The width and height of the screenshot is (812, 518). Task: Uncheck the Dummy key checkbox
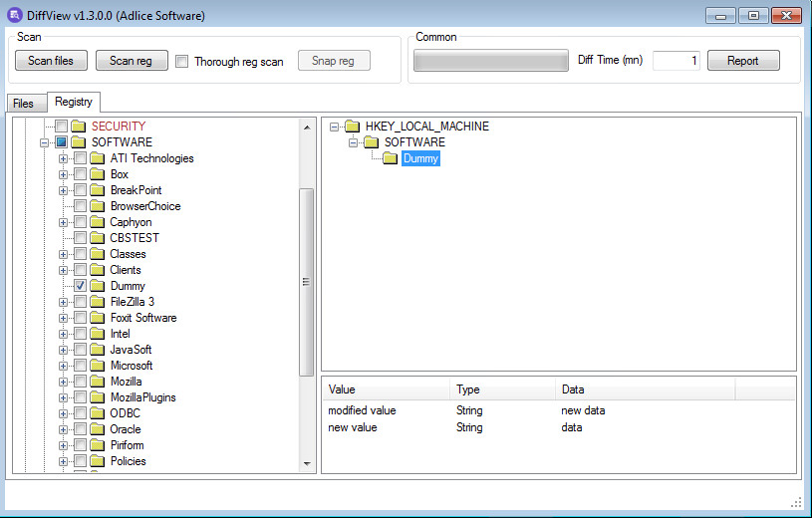(x=81, y=286)
